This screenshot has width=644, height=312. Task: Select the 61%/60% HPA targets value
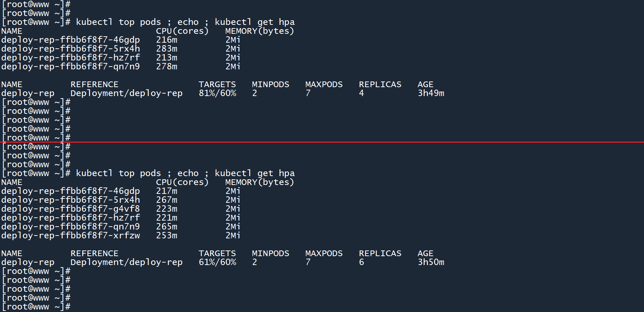click(218, 262)
